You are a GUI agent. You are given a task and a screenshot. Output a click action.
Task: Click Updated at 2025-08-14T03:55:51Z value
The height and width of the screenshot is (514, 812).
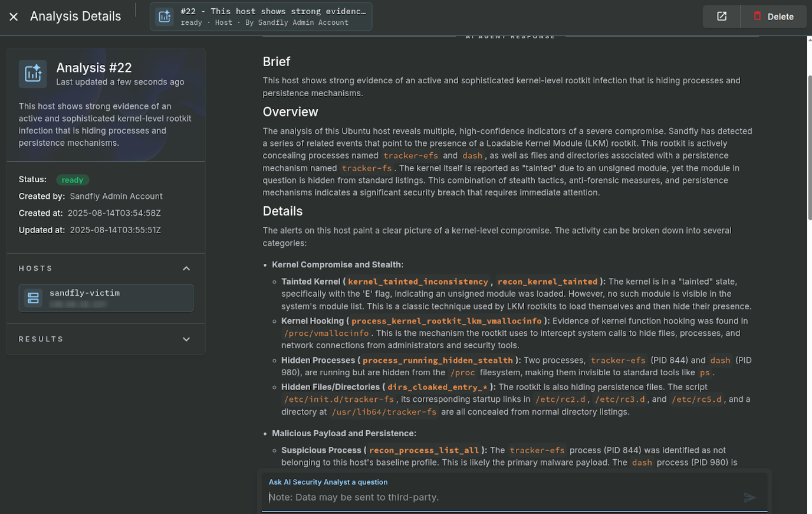click(x=116, y=230)
